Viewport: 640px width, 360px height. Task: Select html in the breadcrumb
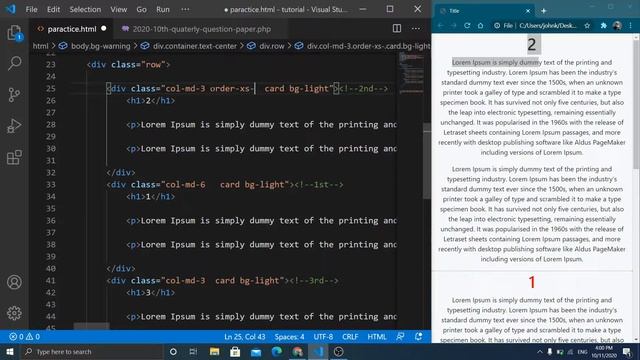tap(40, 46)
